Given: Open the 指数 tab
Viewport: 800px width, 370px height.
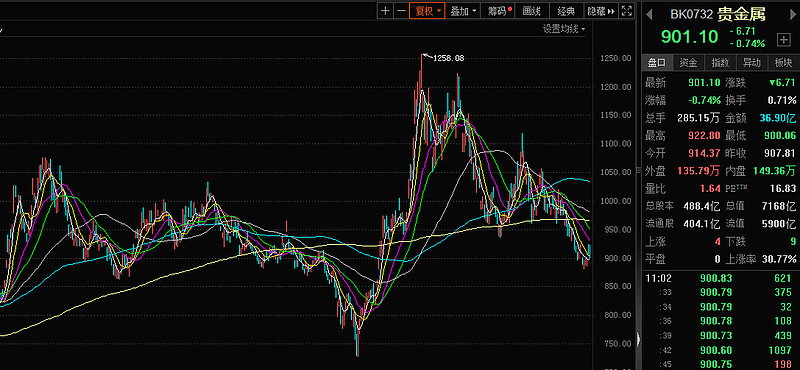Looking at the screenshot, I should click(x=720, y=63).
